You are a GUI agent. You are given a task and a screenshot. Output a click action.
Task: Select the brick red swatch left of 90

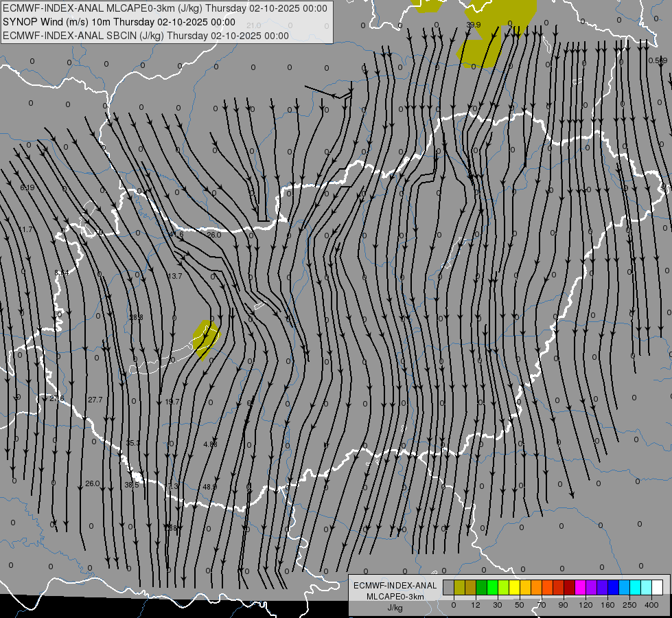click(559, 587)
